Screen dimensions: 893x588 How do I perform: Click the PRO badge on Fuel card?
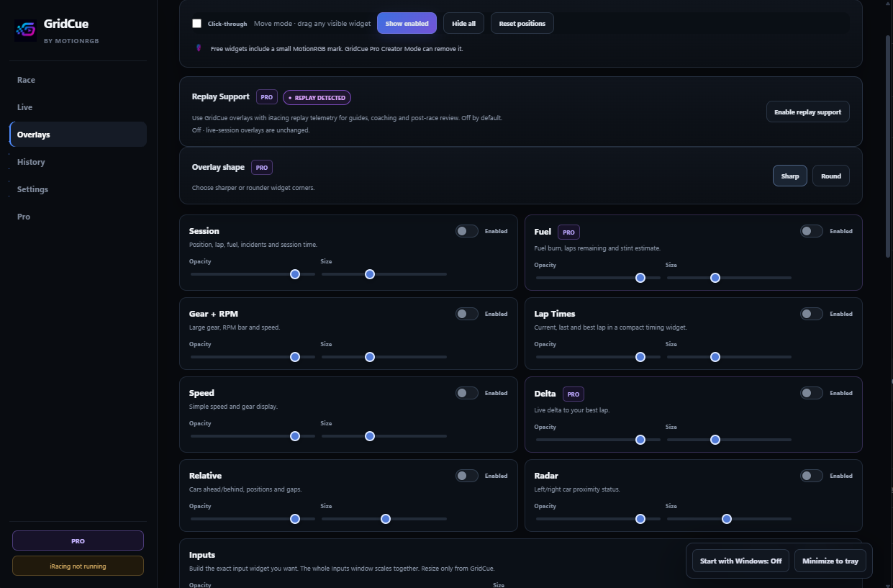(568, 232)
